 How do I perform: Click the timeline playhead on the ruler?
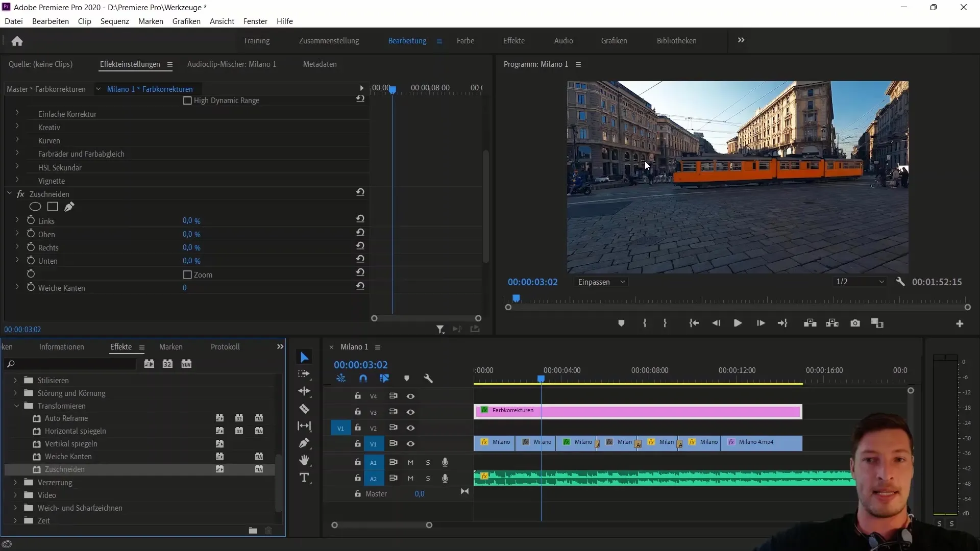tap(541, 379)
